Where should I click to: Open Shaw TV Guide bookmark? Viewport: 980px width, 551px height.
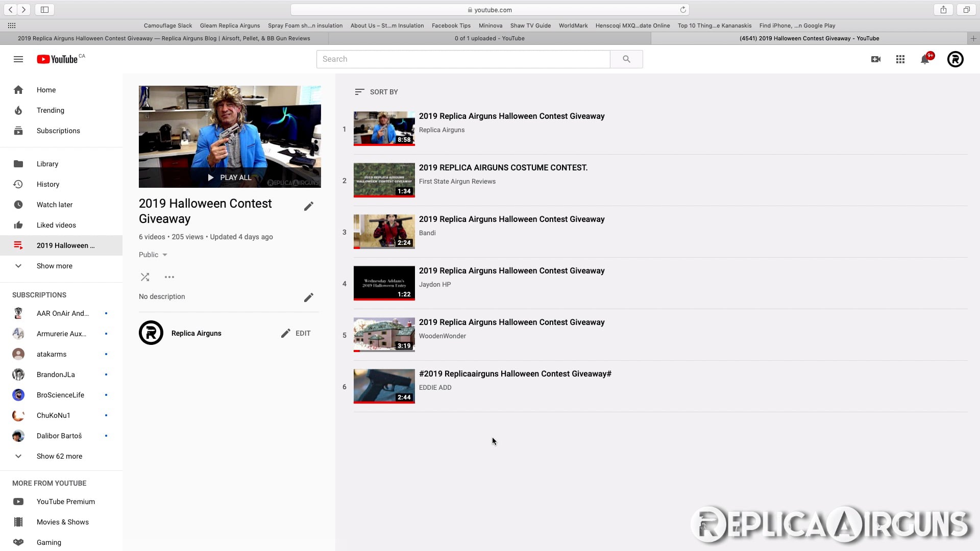[530, 26]
